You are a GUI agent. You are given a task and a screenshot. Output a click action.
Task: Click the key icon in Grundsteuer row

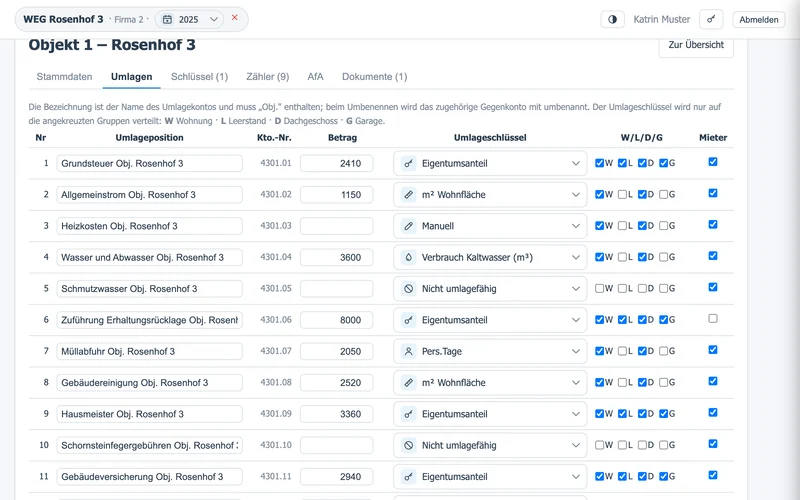pyautogui.click(x=408, y=164)
